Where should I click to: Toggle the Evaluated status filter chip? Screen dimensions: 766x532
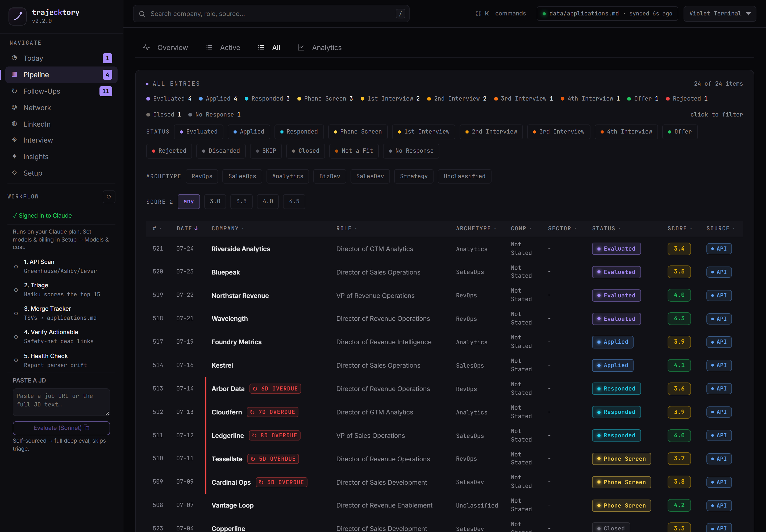tap(198, 132)
